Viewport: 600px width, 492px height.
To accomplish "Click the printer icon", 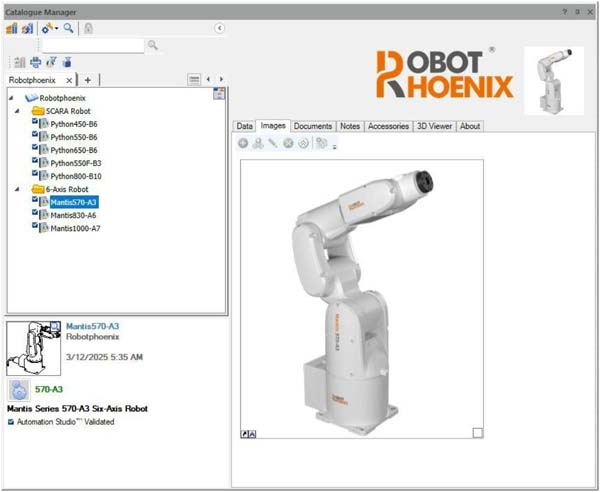I will tap(36, 62).
